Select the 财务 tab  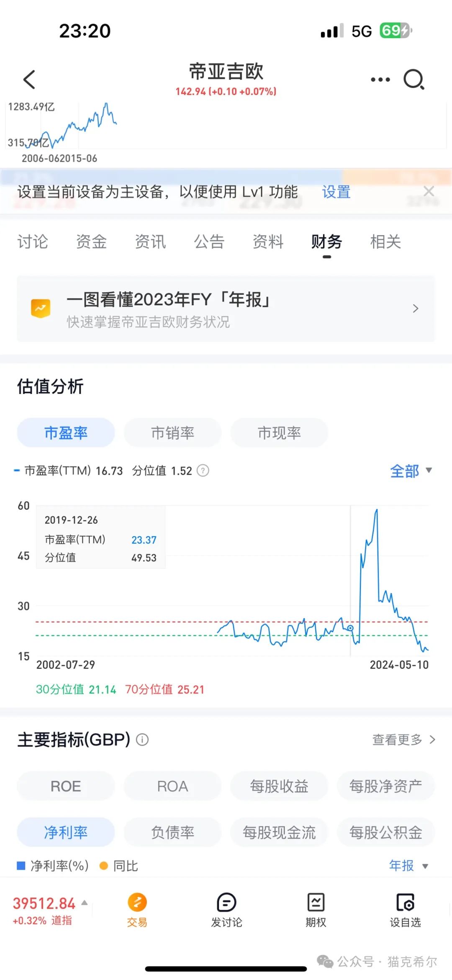click(327, 242)
